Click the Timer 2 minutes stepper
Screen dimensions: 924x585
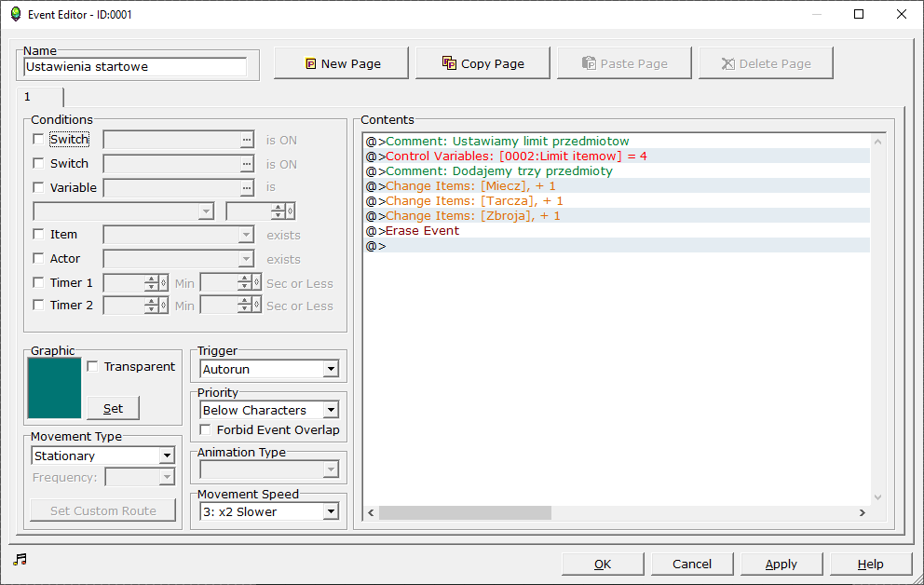136,306
